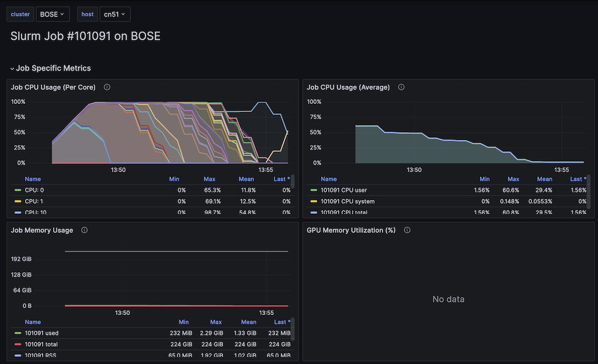Open the cn51 host selector dropdown
This screenshot has height=364, width=598.
(x=114, y=13)
